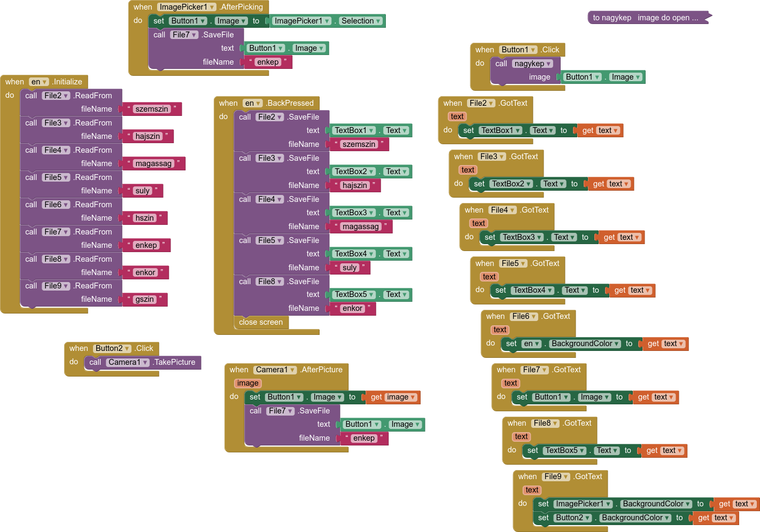Open the File4 dropdown in File4.GotText event
The image size is (760, 532).
[x=502, y=210]
